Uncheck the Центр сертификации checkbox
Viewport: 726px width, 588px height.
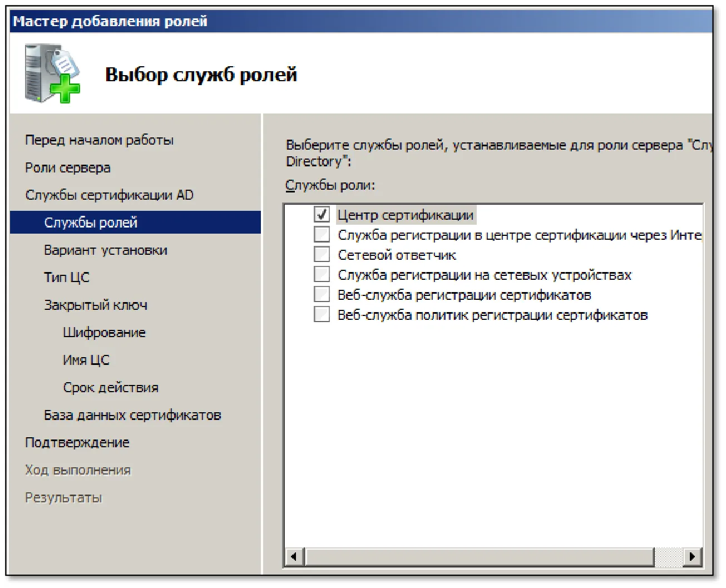pyautogui.click(x=322, y=214)
